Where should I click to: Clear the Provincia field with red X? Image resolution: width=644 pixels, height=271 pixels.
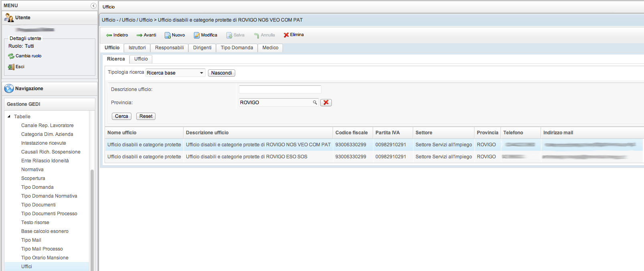[x=326, y=103]
